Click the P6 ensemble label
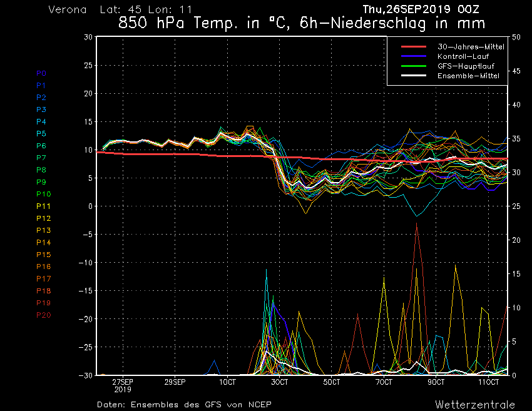Image resolution: width=532 pixels, height=411 pixels. coord(41,146)
